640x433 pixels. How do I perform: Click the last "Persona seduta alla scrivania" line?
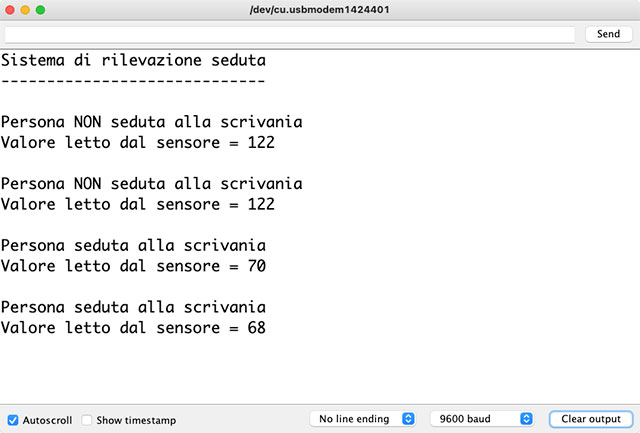coord(133,307)
